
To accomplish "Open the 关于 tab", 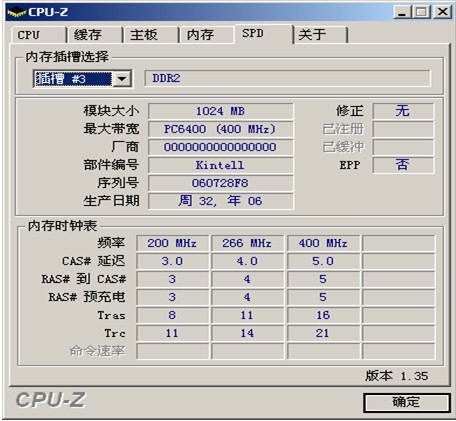I will click(321, 35).
